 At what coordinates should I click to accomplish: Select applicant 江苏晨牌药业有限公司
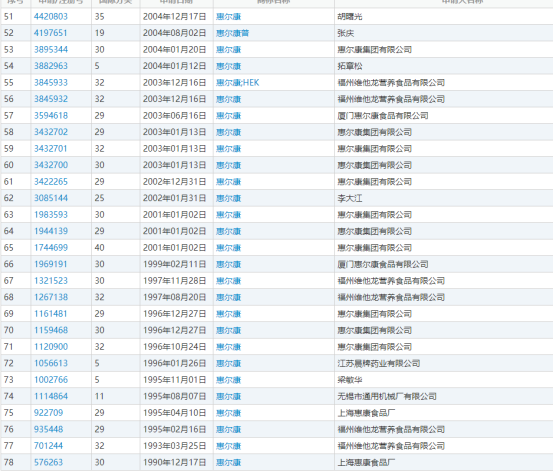click(x=379, y=363)
